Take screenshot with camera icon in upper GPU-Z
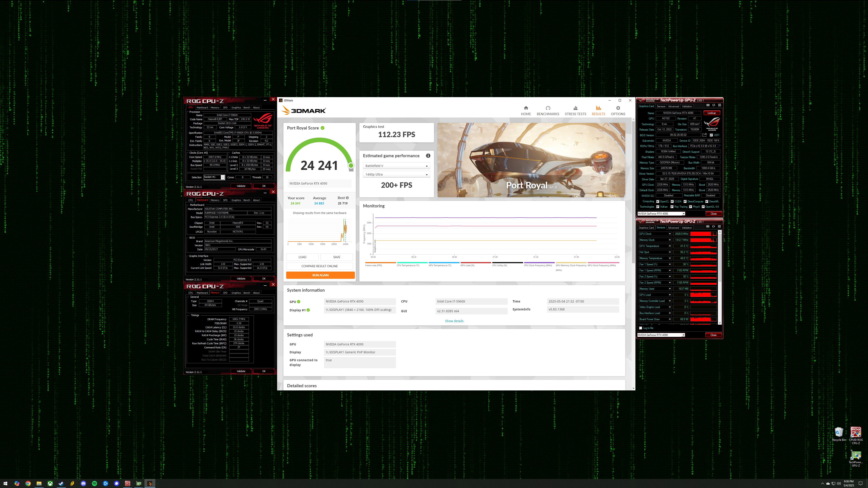The width and height of the screenshot is (868, 488). coord(708,105)
